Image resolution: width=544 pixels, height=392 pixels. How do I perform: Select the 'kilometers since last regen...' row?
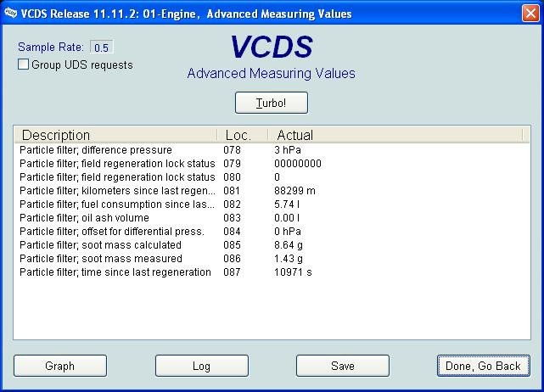(x=272, y=190)
